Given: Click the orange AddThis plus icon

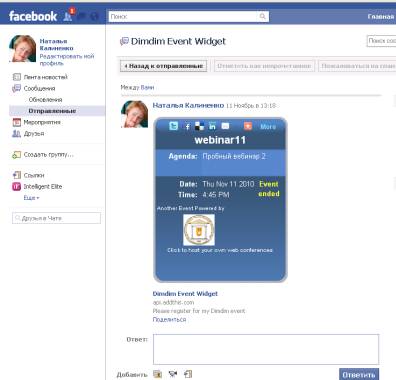Looking at the screenshot, I should pyautogui.click(x=248, y=126).
